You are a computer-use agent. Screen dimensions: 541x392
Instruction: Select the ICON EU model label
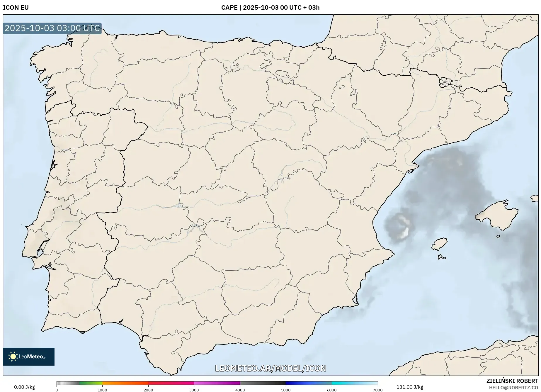tap(16, 8)
